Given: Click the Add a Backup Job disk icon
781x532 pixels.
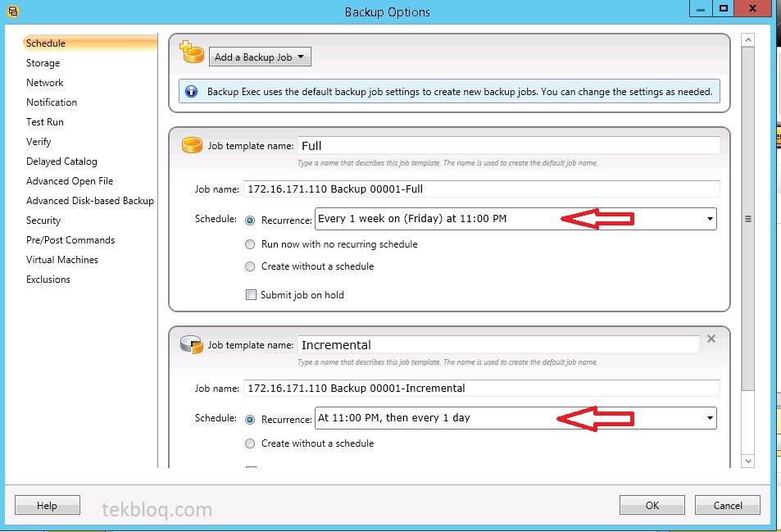Looking at the screenshot, I should (x=192, y=52).
